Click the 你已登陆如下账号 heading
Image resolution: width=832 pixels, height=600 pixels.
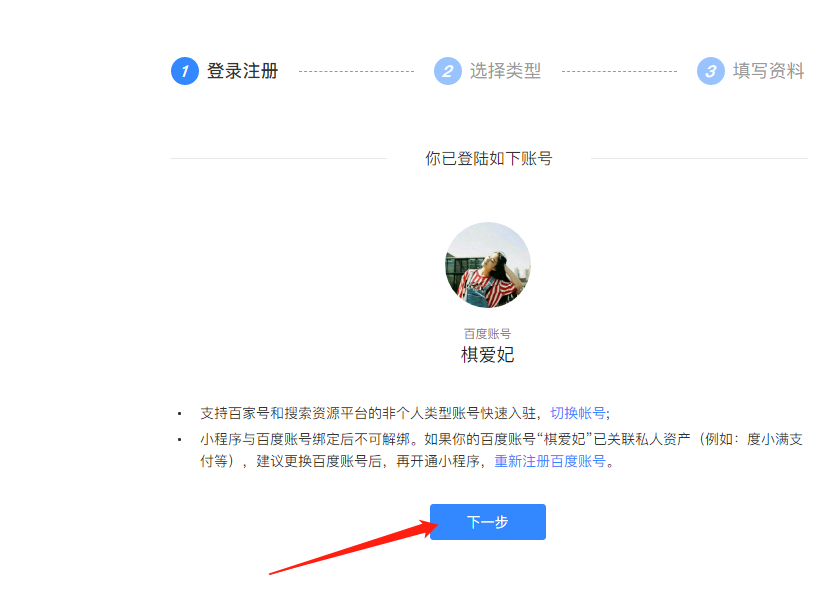coord(489,158)
